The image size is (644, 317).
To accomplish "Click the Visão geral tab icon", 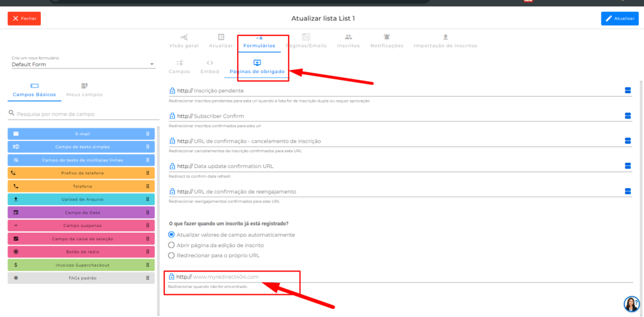I will (184, 37).
